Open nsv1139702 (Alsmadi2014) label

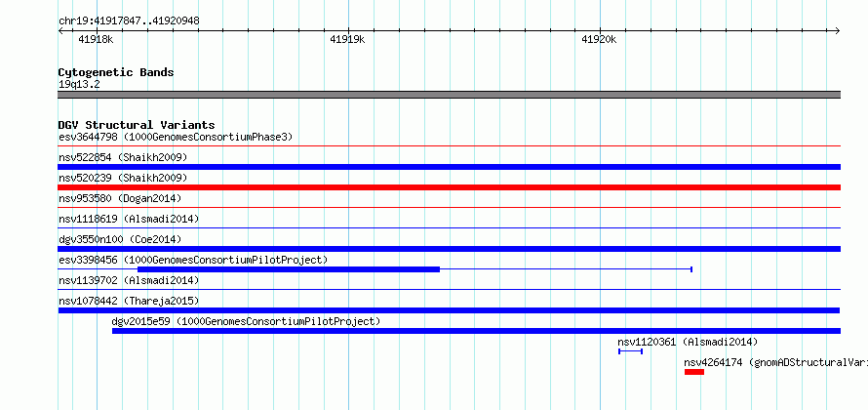(129, 280)
